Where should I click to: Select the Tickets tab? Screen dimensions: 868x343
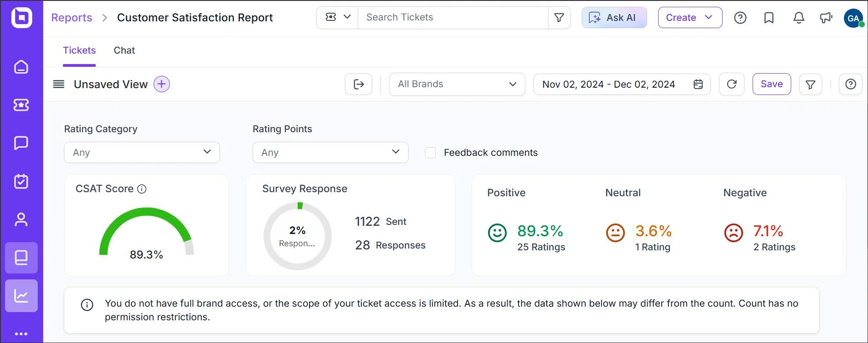click(79, 50)
